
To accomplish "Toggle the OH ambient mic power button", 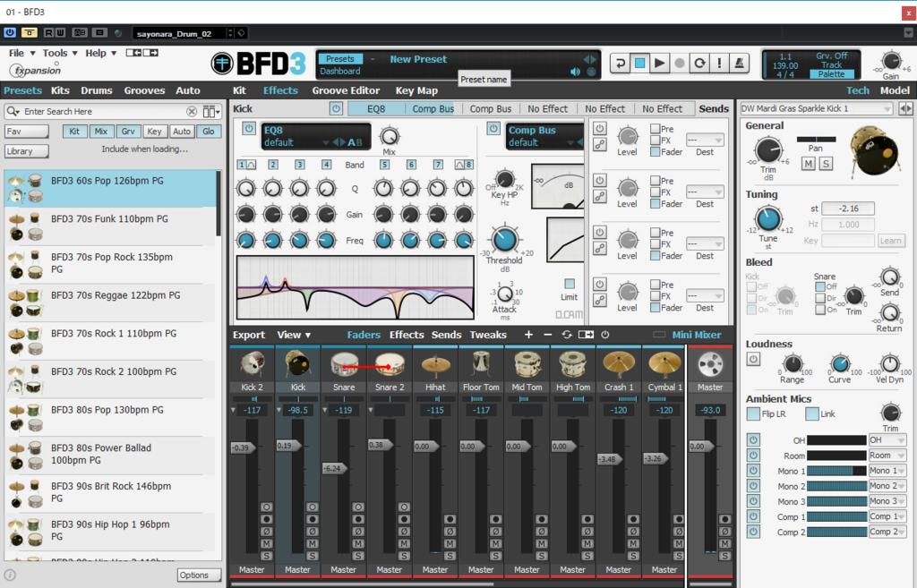I will pos(753,439).
